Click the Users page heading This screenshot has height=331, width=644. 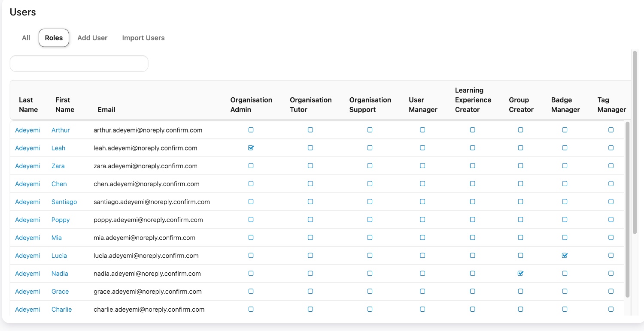(23, 12)
